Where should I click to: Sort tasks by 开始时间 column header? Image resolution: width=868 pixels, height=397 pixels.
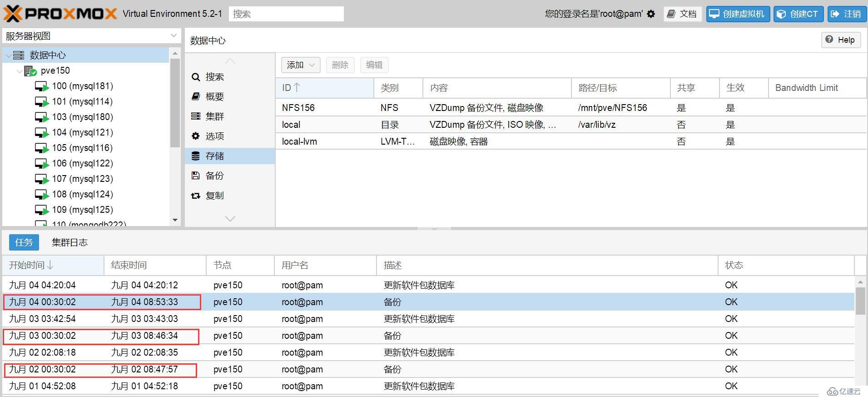tap(53, 265)
